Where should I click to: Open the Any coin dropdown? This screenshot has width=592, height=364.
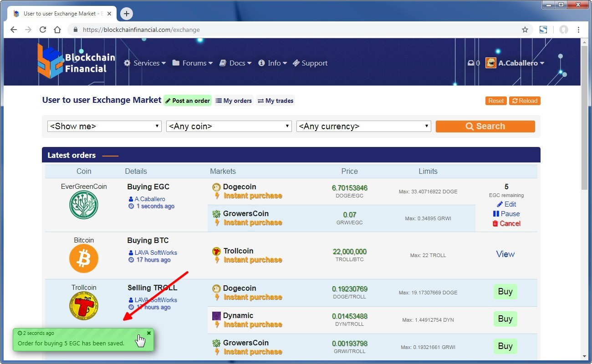229,126
